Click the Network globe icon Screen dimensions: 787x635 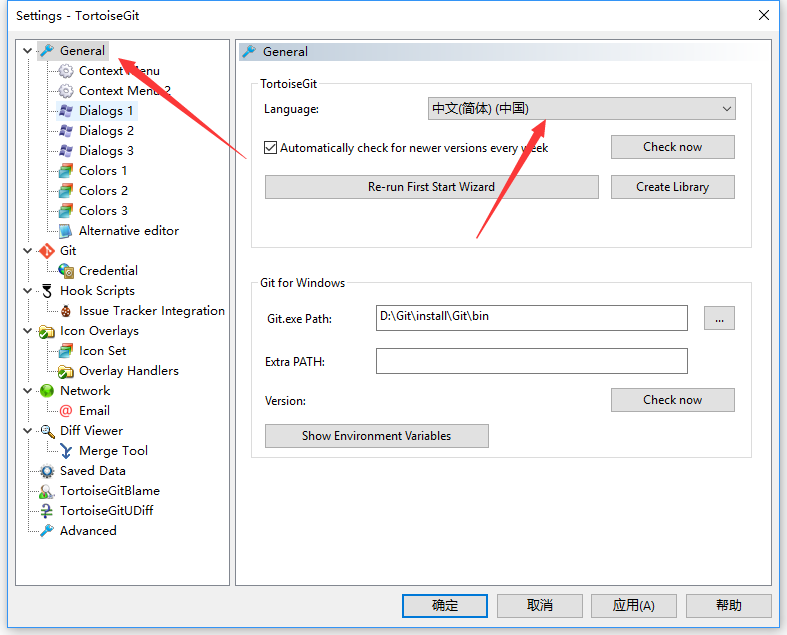(x=46, y=391)
